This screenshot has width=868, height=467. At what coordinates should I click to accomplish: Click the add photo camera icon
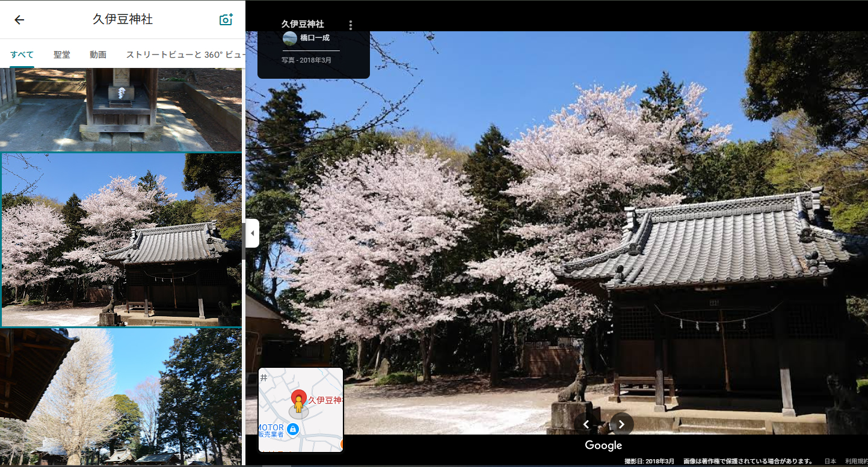pyautogui.click(x=226, y=19)
